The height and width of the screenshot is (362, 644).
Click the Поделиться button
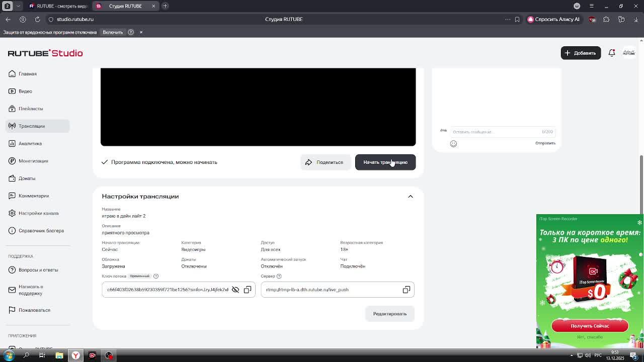pyautogui.click(x=325, y=162)
